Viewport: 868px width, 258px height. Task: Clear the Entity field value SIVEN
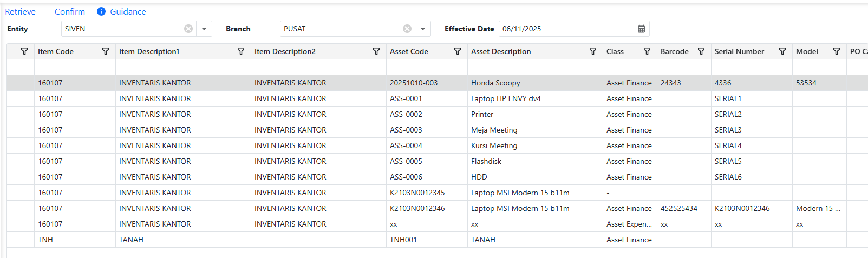[x=188, y=29]
